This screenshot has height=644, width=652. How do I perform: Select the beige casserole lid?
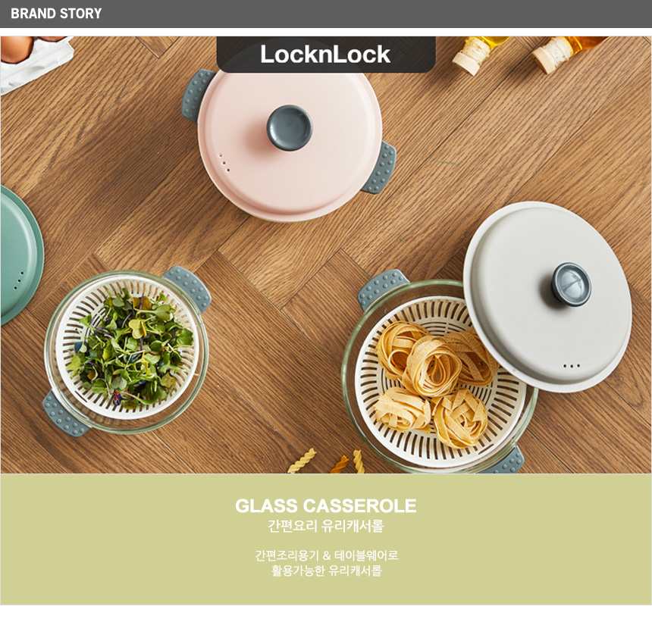click(547, 297)
